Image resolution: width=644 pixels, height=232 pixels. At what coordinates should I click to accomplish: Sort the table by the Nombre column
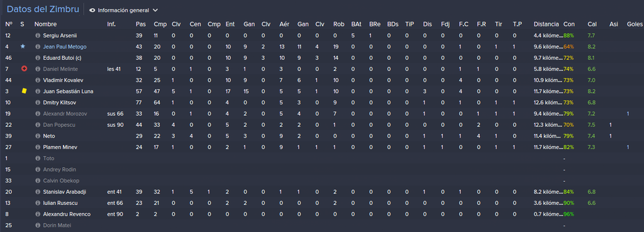point(45,25)
